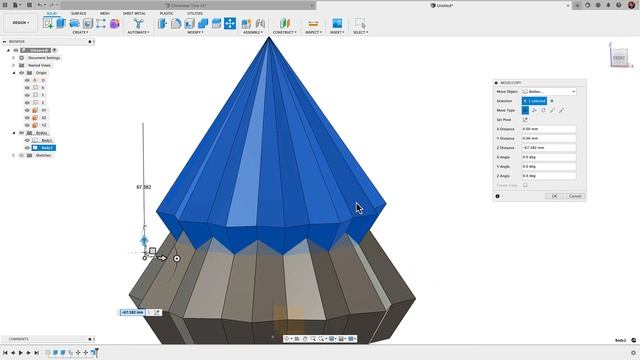Expand the Sketches folder
Image resolution: width=640 pixels, height=360 pixels.
(14, 156)
